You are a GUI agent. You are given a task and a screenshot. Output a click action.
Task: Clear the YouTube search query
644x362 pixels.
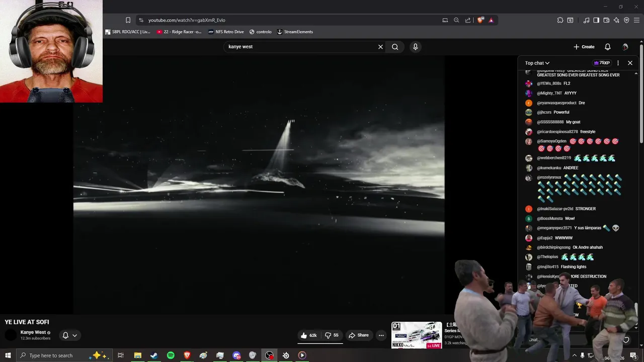coord(380,47)
